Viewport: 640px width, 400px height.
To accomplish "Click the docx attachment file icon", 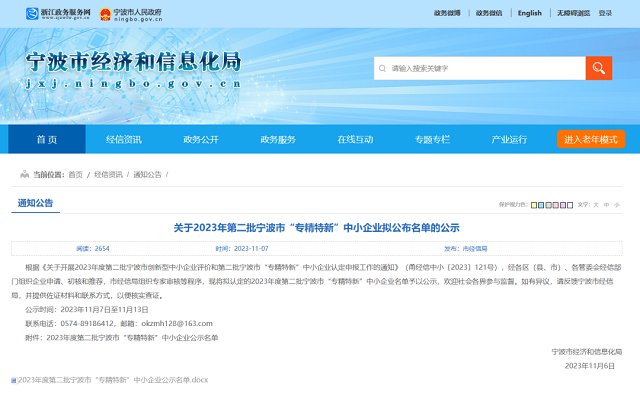I will coord(13,380).
